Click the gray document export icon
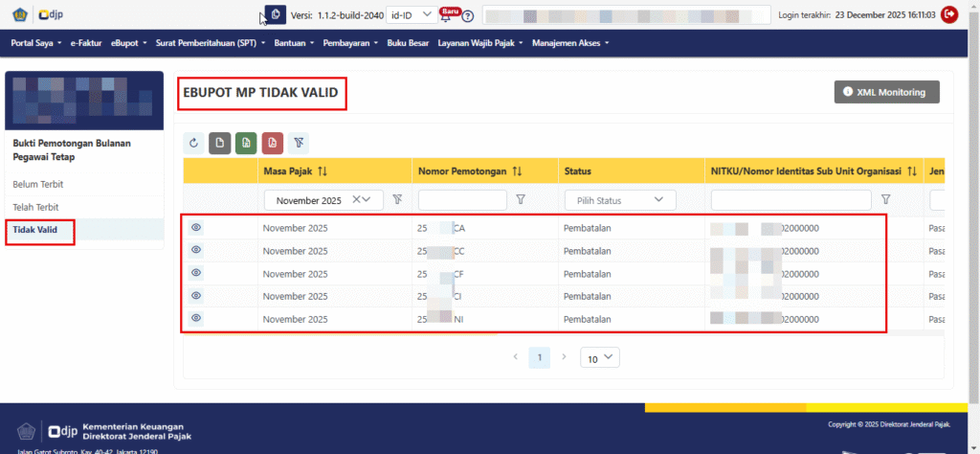 coord(219,143)
